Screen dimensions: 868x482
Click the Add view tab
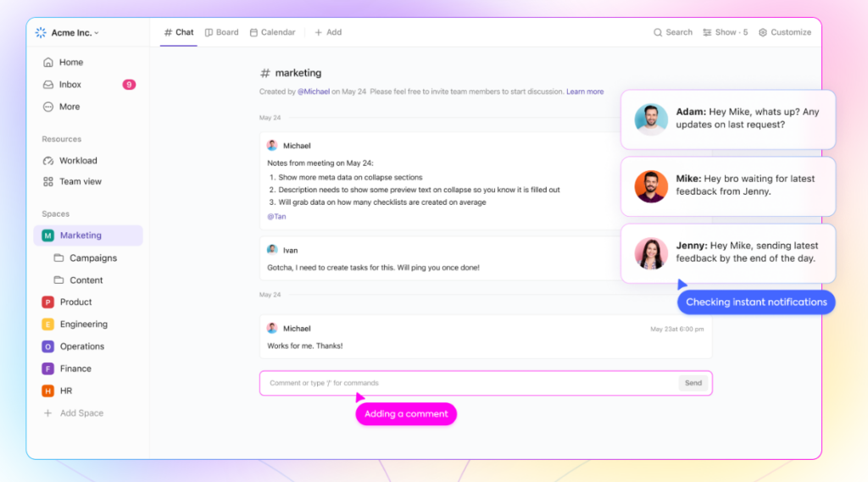click(x=328, y=32)
